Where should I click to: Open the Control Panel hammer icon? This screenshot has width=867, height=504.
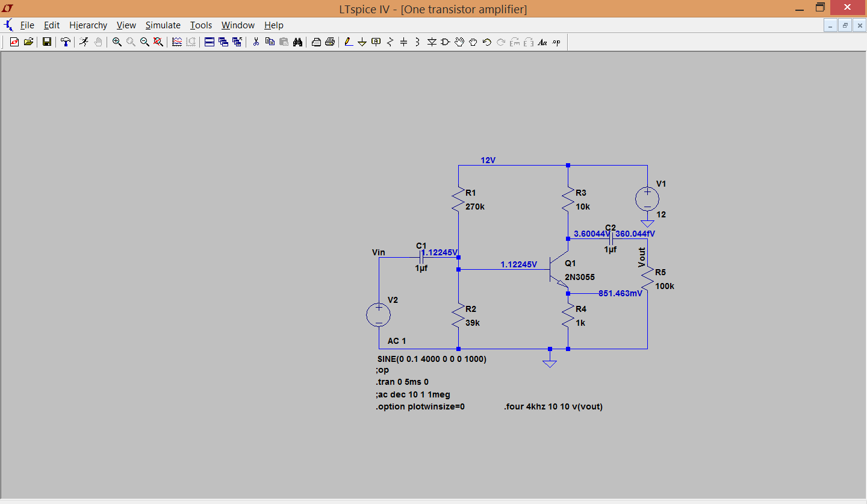(x=65, y=42)
